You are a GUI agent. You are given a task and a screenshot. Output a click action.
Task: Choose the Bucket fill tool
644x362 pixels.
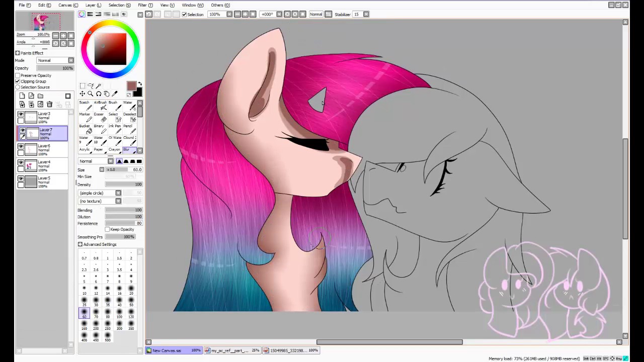pyautogui.click(x=86, y=129)
